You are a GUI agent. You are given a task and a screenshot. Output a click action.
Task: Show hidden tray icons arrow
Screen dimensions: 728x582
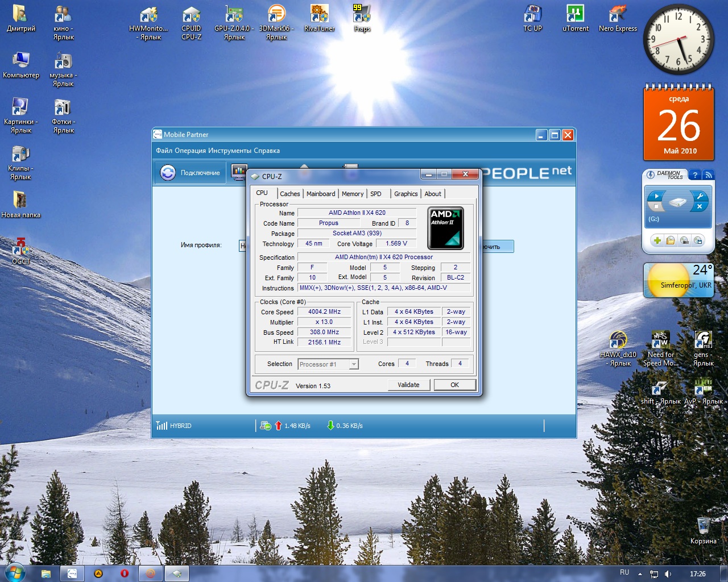640,574
